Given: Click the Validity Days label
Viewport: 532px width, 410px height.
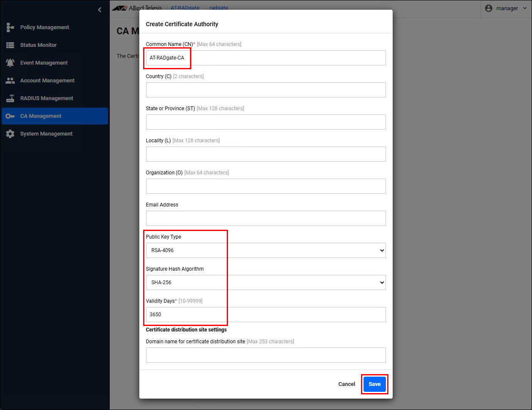Looking at the screenshot, I should pyautogui.click(x=160, y=301).
